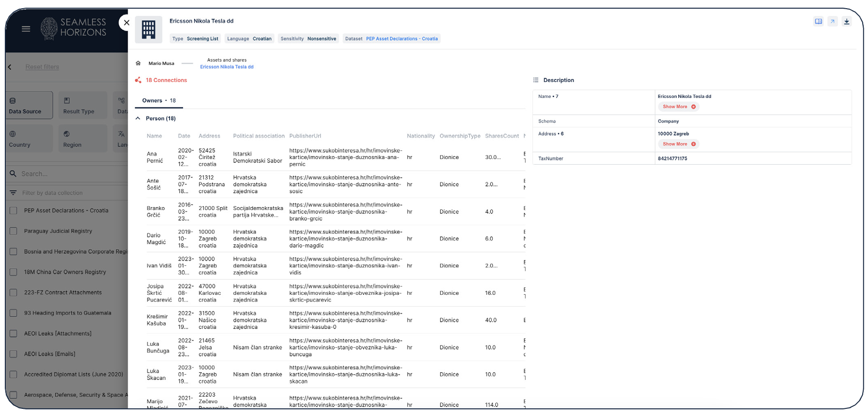Show more addresses for 10000 Zagreb
This screenshot has height=418, width=868.
[679, 144]
